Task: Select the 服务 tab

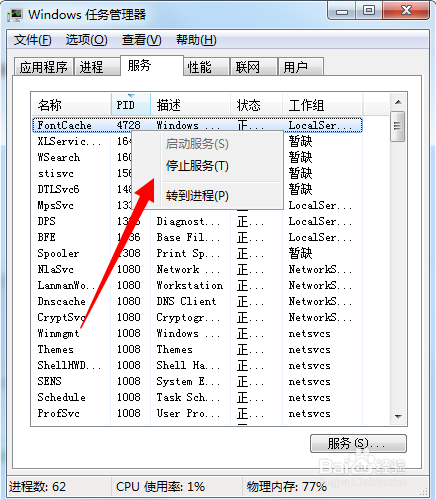Action: click(152, 65)
